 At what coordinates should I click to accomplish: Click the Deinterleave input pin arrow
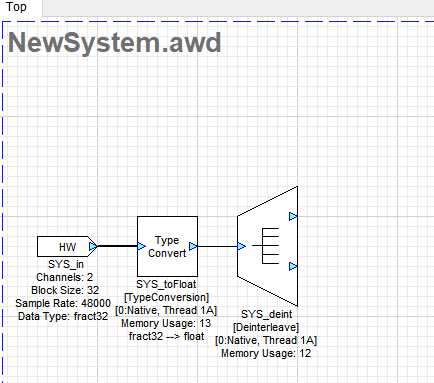tap(241, 246)
